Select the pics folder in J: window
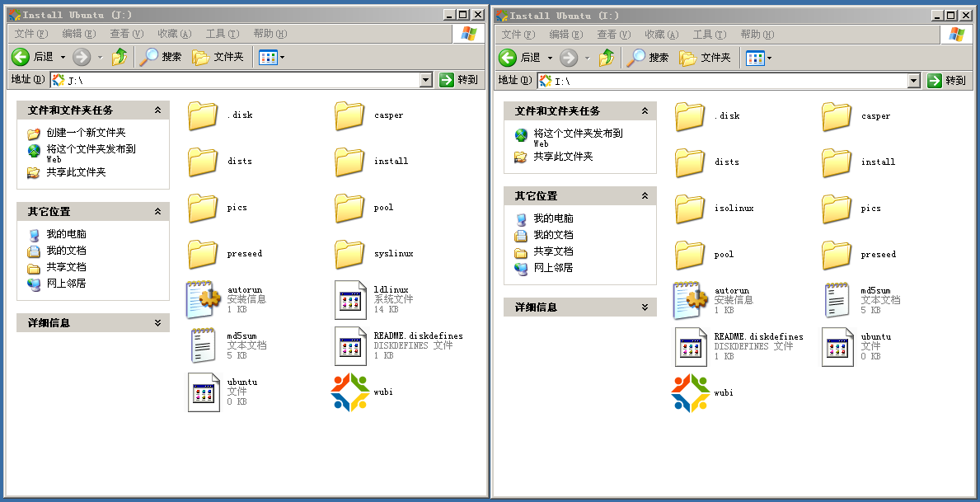The height and width of the screenshot is (502, 980). (x=218, y=208)
